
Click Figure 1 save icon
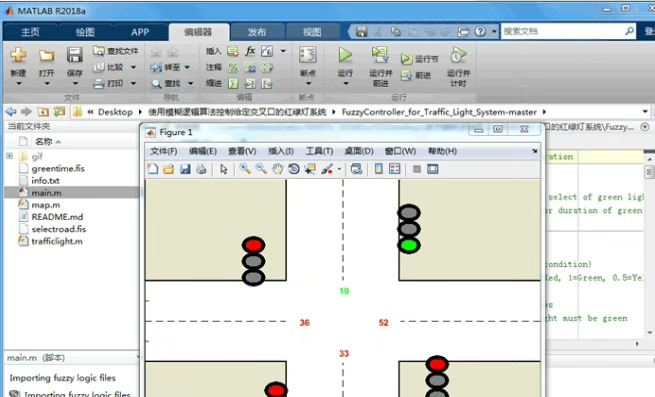coord(185,169)
